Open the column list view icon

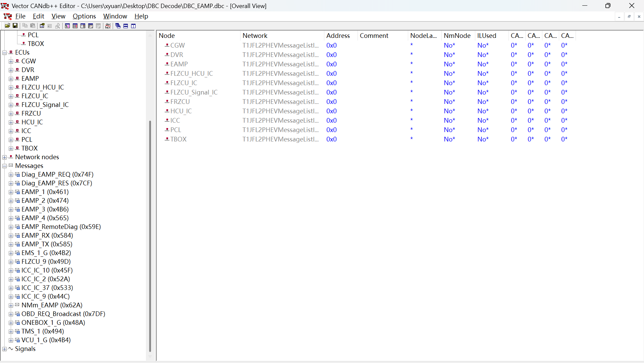75,26
